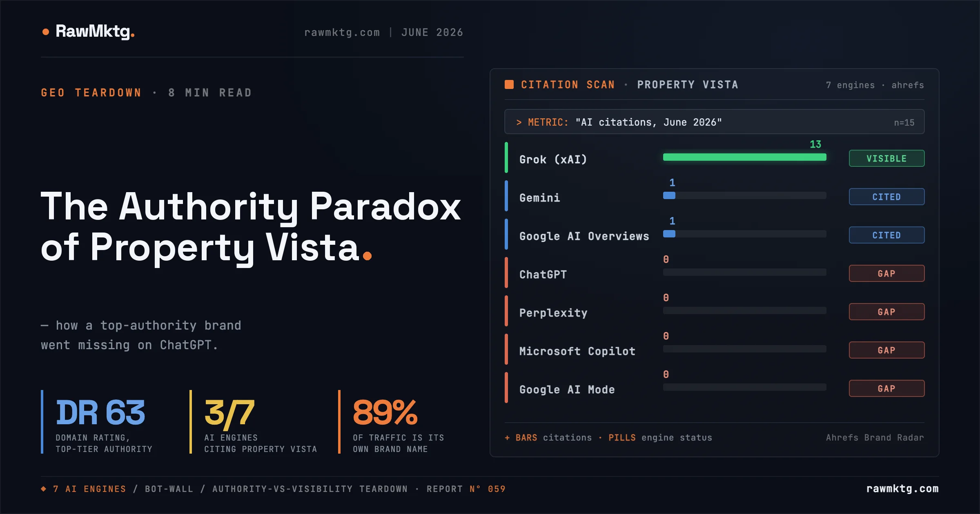
Task: Click the 'Gemini' row label
Action: pyautogui.click(x=539, y=198)
